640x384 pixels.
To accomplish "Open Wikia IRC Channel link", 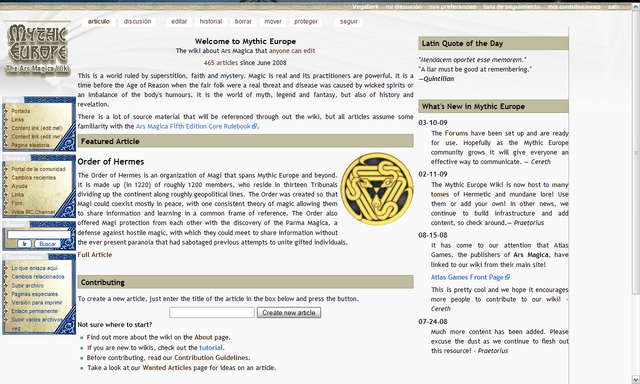I will (33, 212).
